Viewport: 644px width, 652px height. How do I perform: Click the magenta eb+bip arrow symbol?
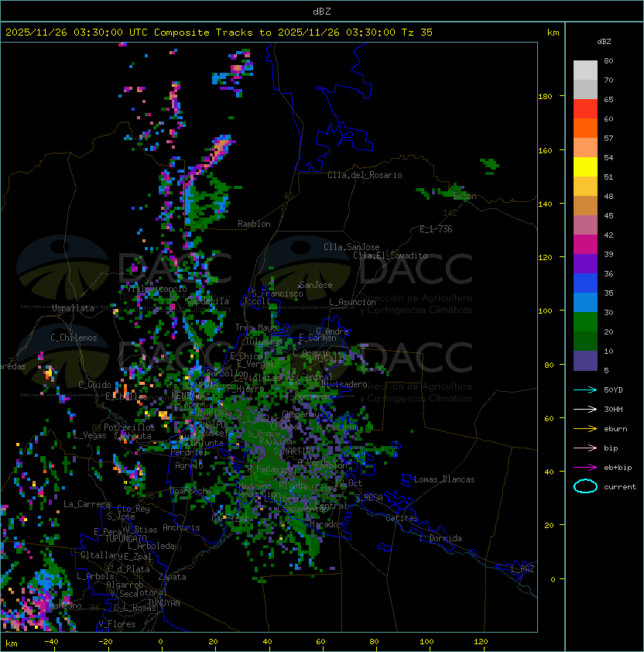tap(585, 468)
